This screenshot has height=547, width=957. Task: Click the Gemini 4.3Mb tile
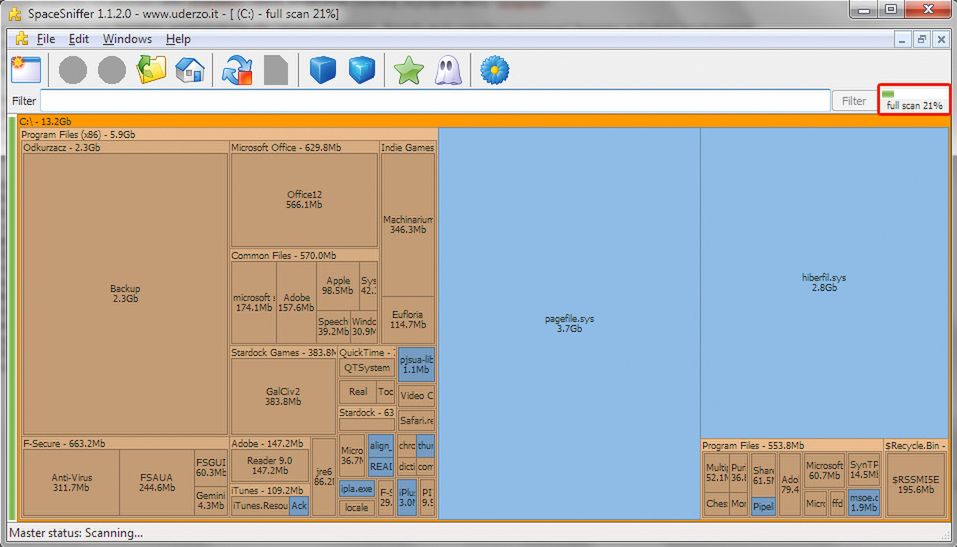click(x=211, y=501)
